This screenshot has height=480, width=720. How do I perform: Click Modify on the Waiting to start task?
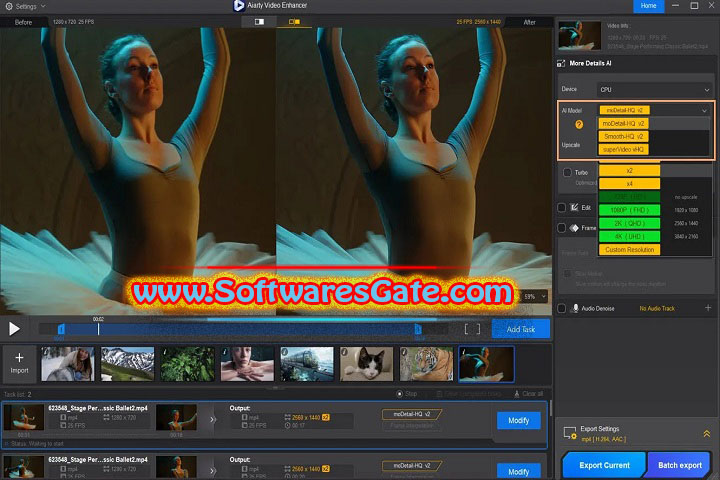coord(518,420)
